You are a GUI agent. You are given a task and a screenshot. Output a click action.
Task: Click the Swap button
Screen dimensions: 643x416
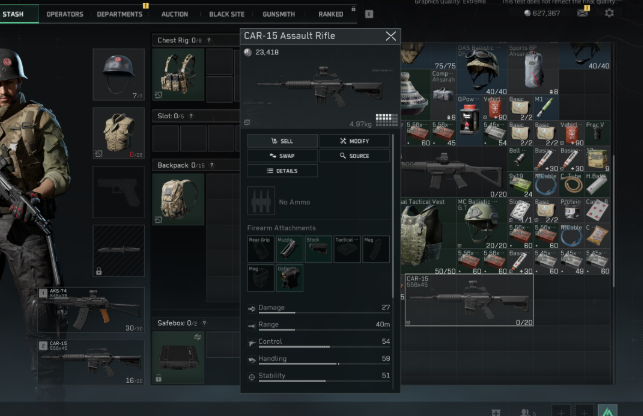pyautogui.click(x=282, y=156)
